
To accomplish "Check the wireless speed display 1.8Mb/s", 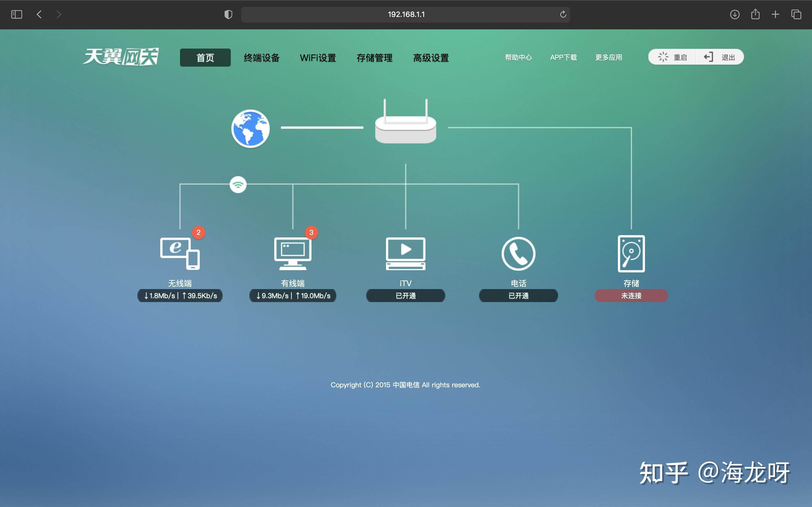I will (x=180, y=295).
